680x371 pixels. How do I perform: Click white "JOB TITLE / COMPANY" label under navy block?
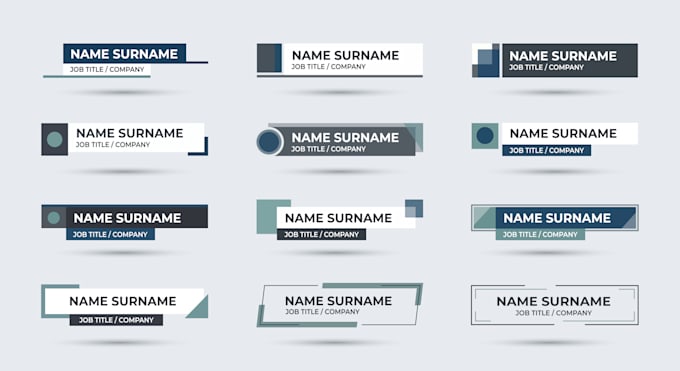coord(107,69)
